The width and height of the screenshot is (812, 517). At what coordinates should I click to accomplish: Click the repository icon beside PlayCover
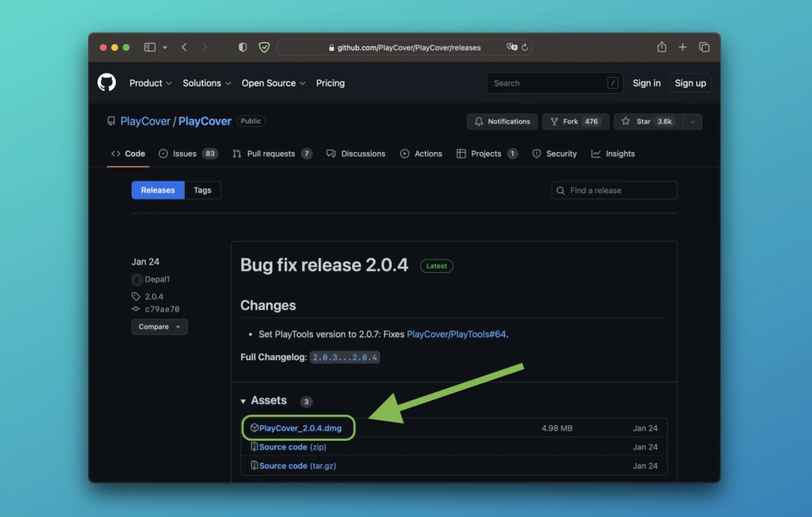[x=111, y=121]
